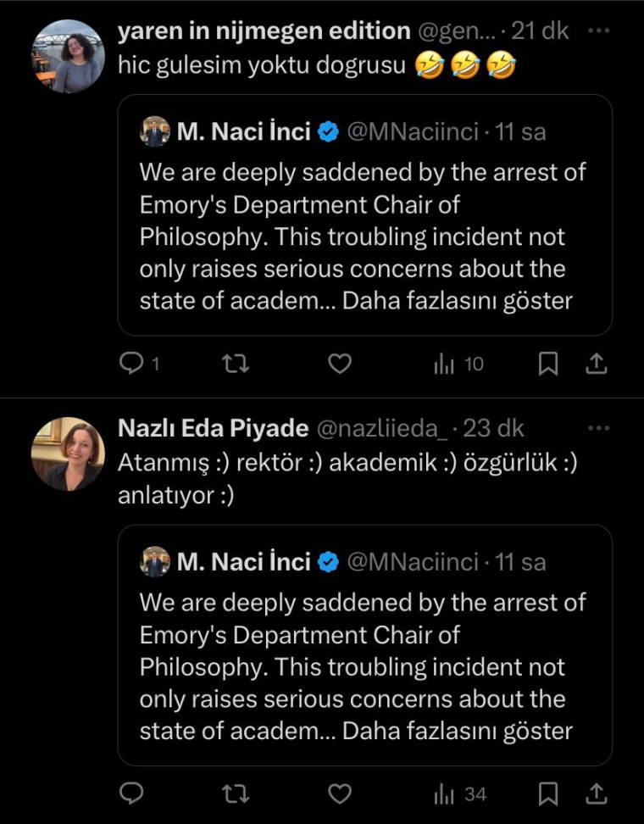Bookmark Nazlı Eda Piyade's tweet
The width and height of the screenshot is (644, 824).
coord(548,793)
